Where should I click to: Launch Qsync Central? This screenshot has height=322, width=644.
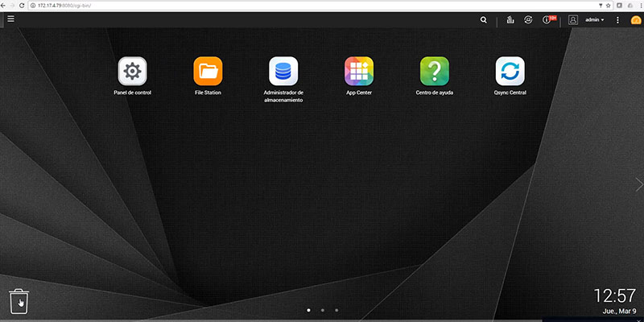coord(510,71)
